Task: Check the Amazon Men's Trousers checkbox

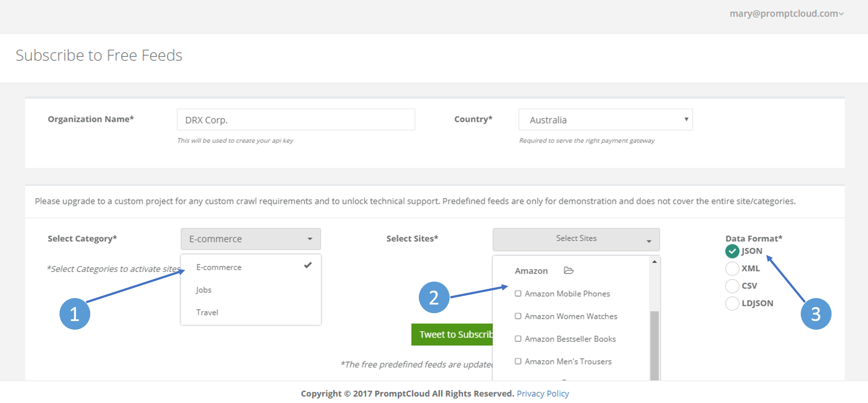Action: [x=518, y=361]
